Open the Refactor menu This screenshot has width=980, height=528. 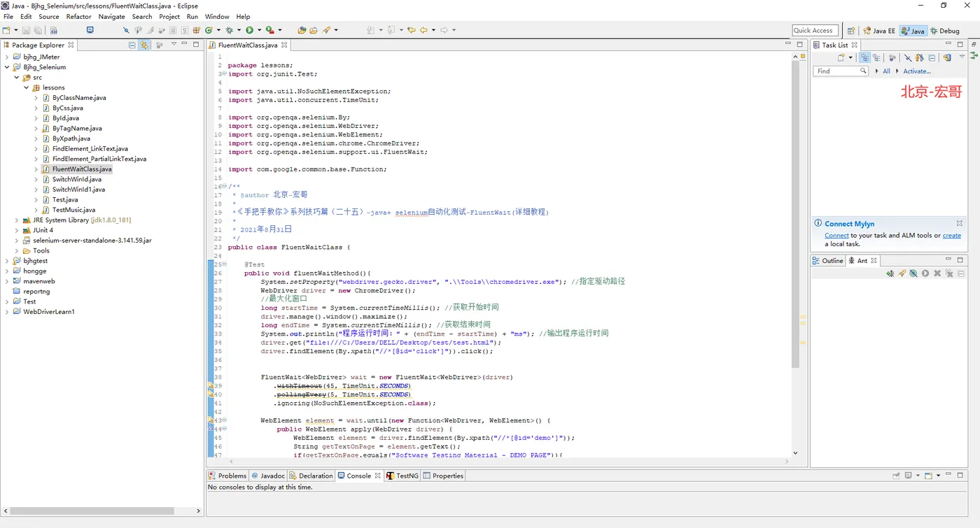coord(78,16)
